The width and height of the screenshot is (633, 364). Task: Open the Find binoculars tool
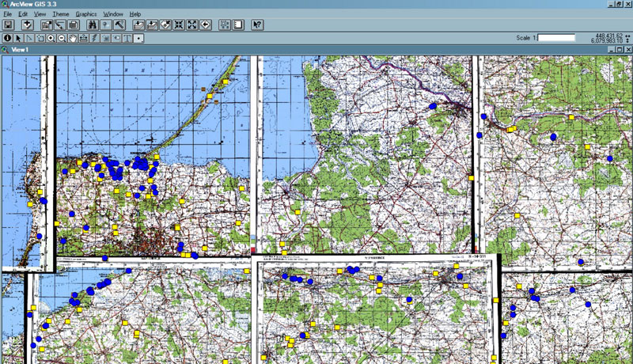click(x=92, y=25)
